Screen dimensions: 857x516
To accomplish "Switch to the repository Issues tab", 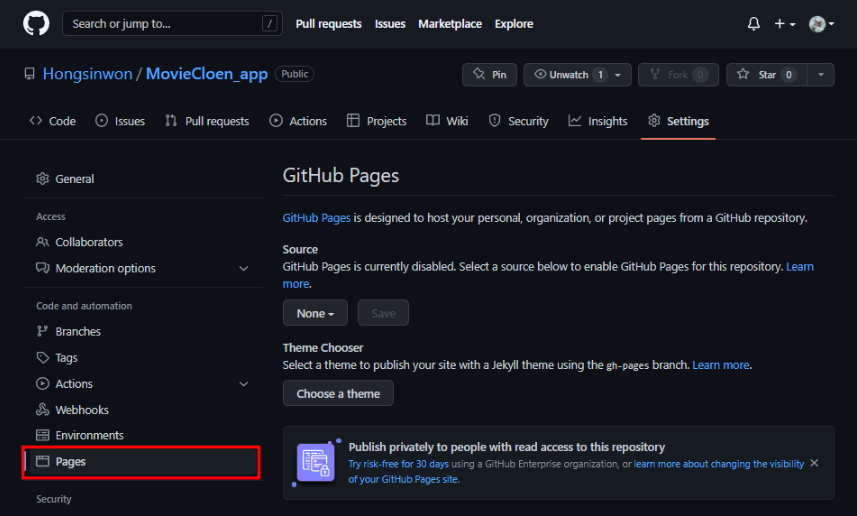I will pyautogui.click(x=120, y=121).
